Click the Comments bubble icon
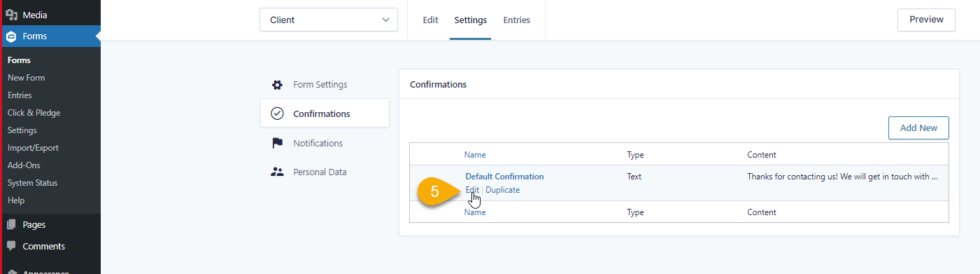 click(x=11, y=247)
